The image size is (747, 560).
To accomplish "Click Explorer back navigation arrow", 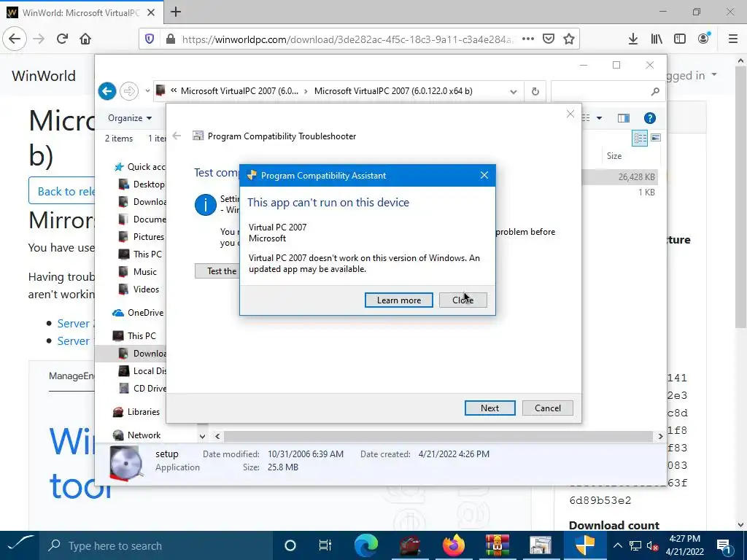I will click(x=107, y=91).
